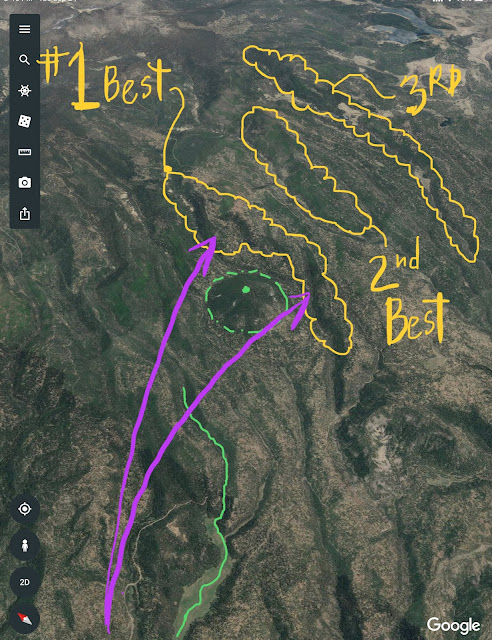Launch Voyager via ship wheel icon
This screenshot has width=492, height=640.
coord(24,91)
